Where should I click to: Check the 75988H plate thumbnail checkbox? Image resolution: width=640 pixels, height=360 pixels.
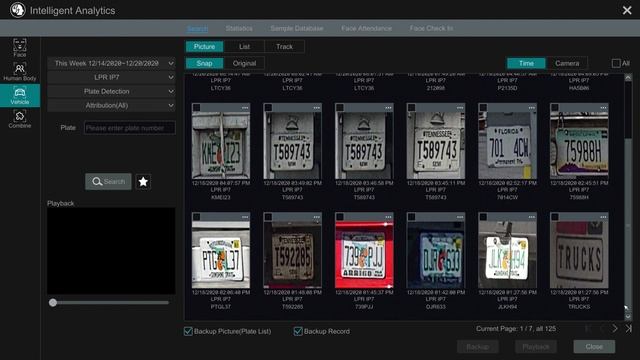pyautogui.click(x=555, y=108)
